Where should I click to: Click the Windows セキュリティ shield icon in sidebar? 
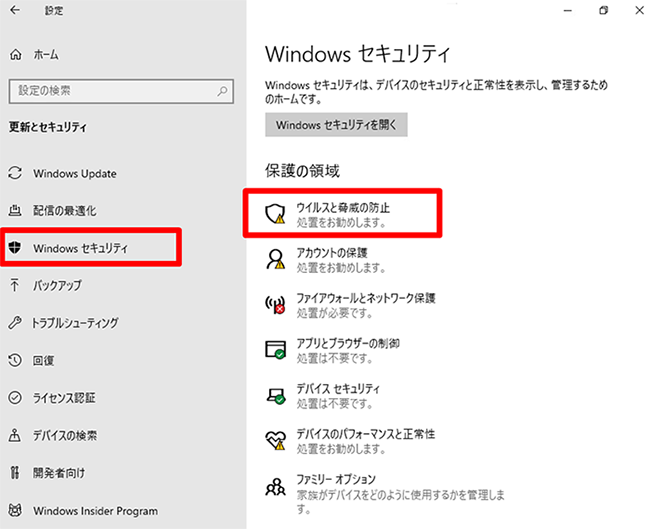tap(15, 248)
